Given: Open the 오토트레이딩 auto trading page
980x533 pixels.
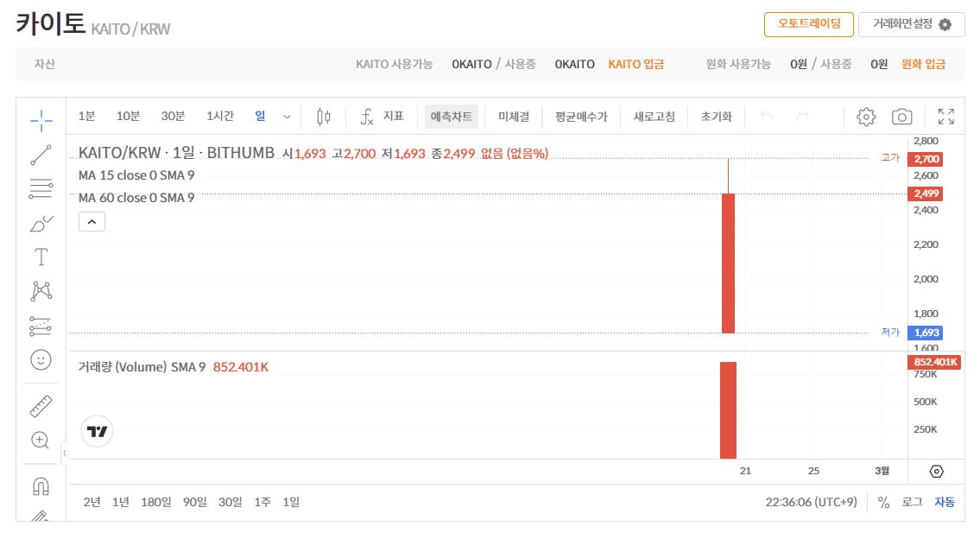Looking at the screenshot, I should point(809,24).
